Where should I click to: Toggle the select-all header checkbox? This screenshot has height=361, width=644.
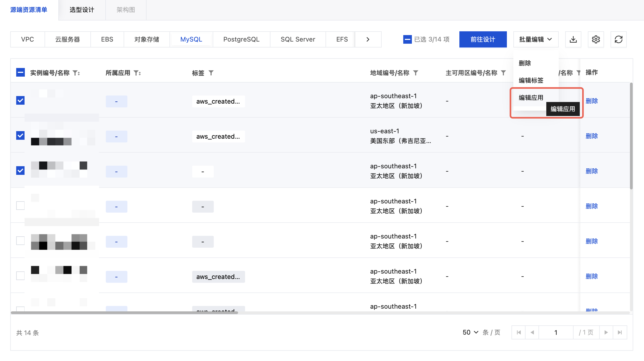20,72
